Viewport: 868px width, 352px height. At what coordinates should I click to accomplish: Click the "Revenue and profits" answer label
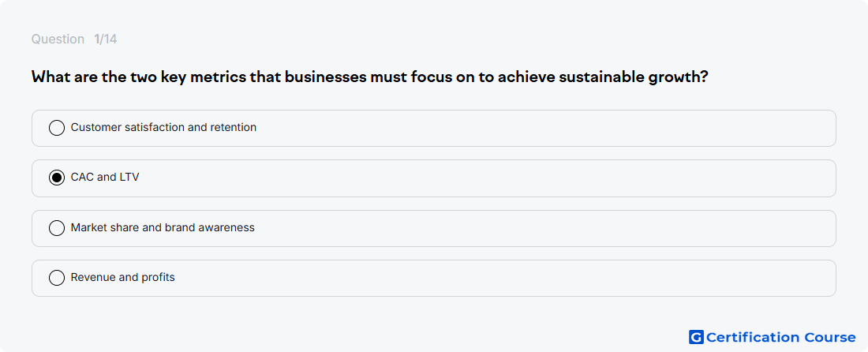[123, 277]
